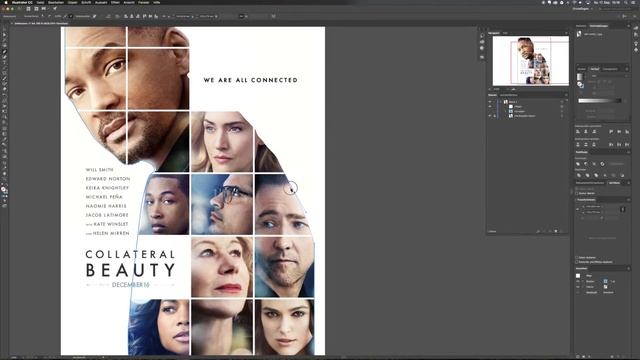Open the Effekt menu

point(115,2)
